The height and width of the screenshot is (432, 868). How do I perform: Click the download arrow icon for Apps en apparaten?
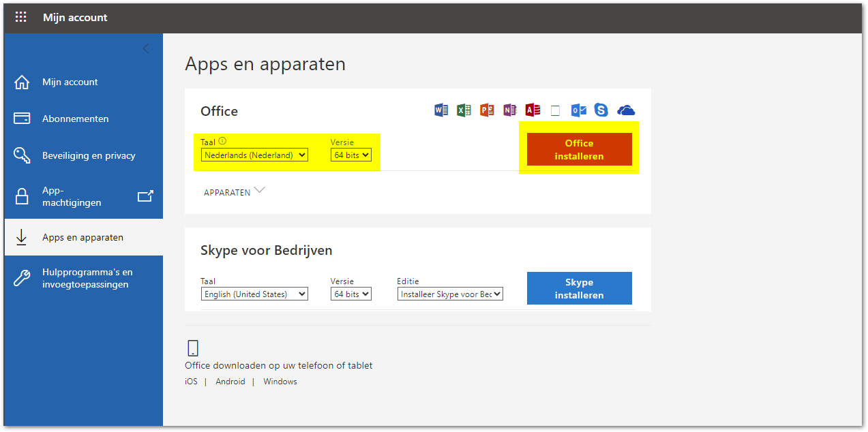22,237
